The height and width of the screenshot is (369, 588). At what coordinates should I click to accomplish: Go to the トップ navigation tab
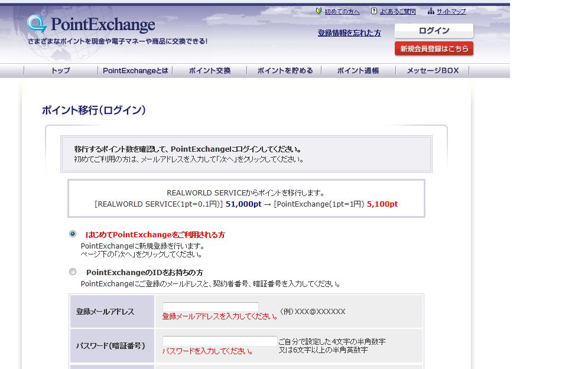pyautogui.click(x=60, y=71)
